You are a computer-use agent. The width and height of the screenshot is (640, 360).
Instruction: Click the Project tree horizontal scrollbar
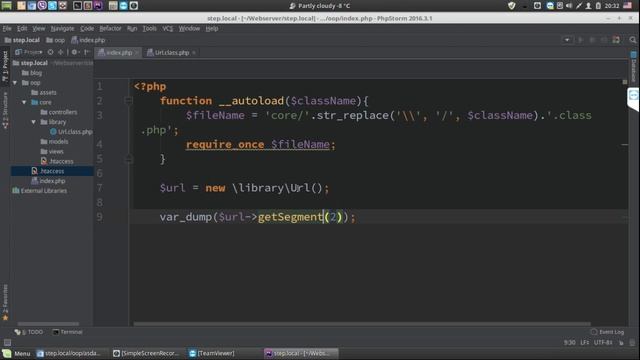click(48, 324)
